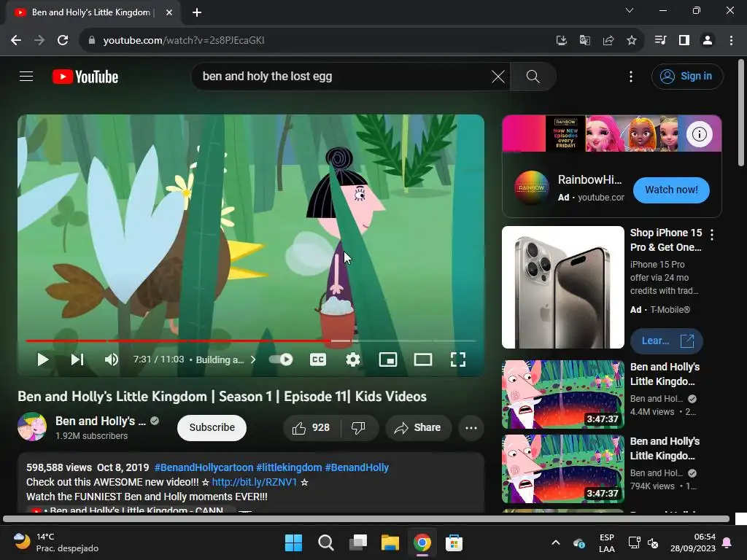
Task: Click the 'Watch now!' ad button
Action: coord(671,190)
